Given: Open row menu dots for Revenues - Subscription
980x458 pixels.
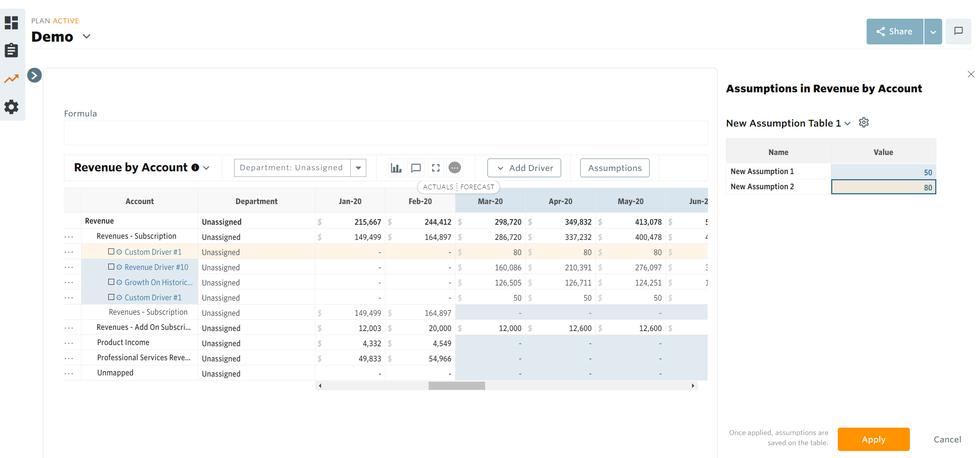Looking at the screenshot, I should pos(69,237).
